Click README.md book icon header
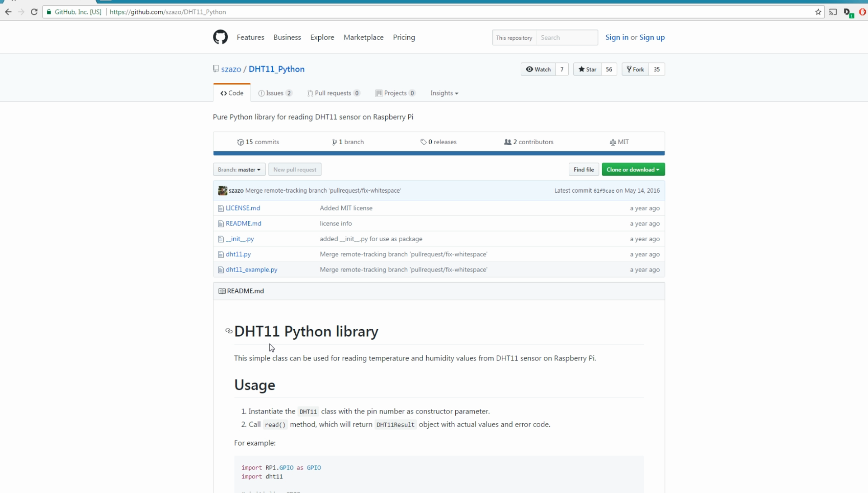Viewport: 868px width, 493px height. (x=222, y=291)
